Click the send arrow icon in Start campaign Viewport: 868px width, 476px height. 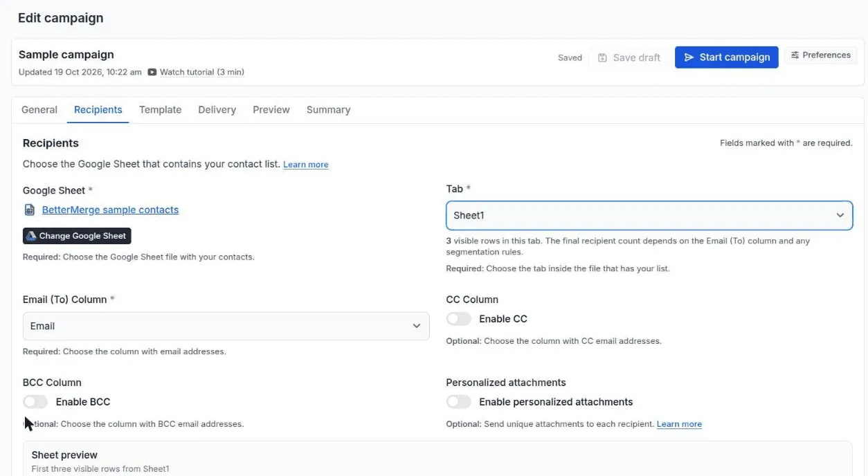pyautogui.click(x=689, y=57)
